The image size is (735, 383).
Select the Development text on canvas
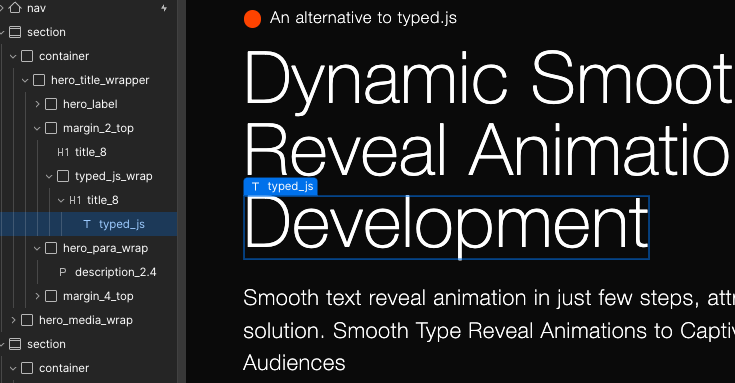click(446, 227)
